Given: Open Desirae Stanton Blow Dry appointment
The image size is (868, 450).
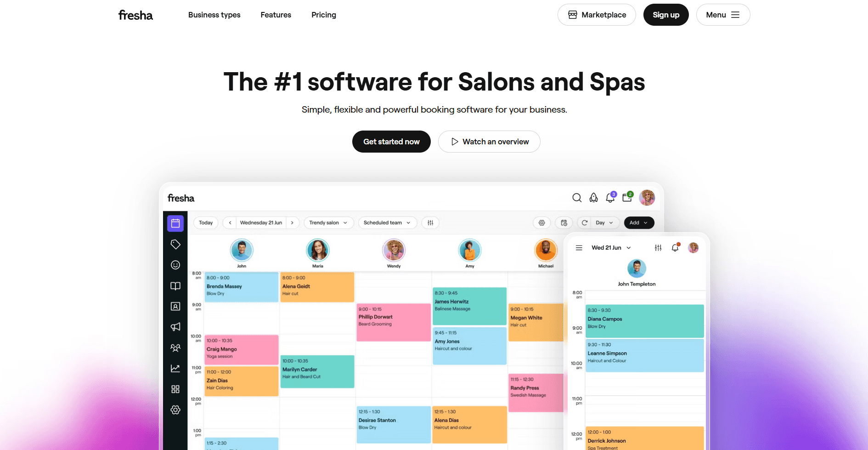Looking at the screenshot, I should point(394,425).
